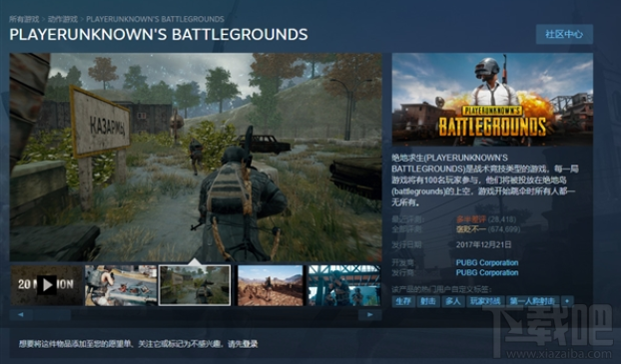Select the desert landscape screenshot thumbnail
Screen dimensions: 621x364
click(271, 285)
